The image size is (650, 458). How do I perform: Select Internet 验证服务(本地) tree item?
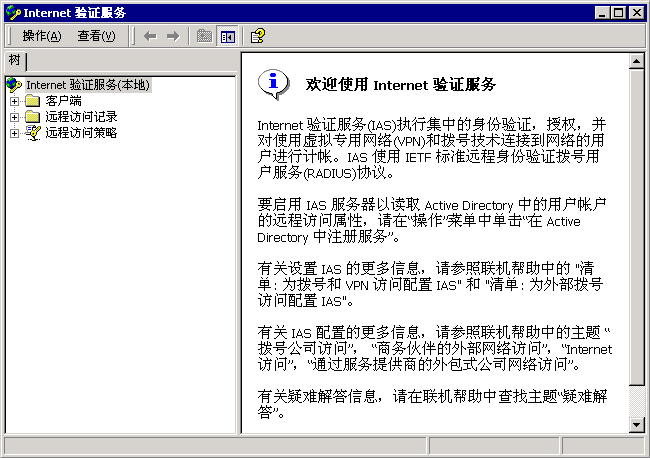(88, 85)
